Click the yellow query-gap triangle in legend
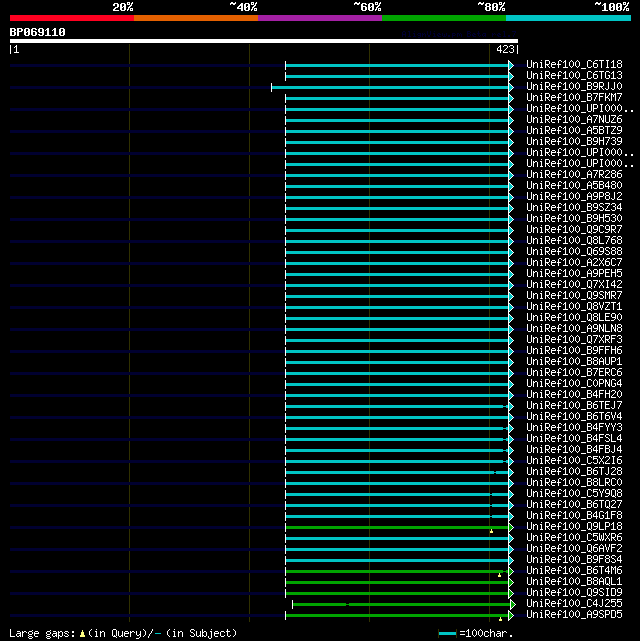This screenshot has width=640, height=641. (x=83, y=634)
